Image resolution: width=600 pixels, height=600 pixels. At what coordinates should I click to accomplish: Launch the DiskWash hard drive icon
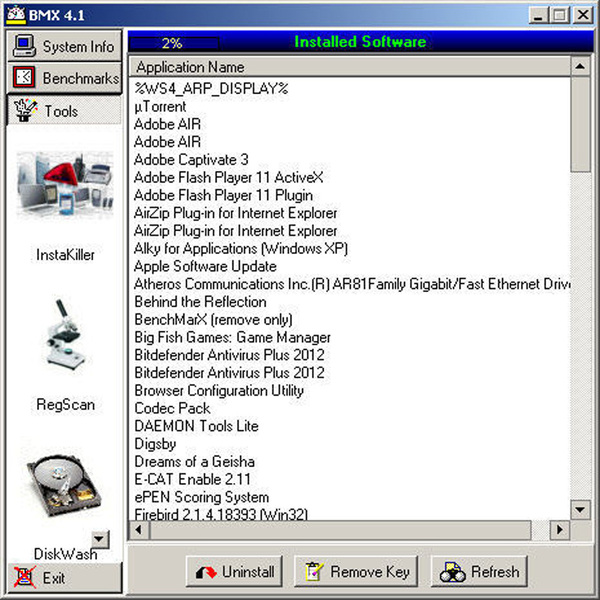coord(64,486)
